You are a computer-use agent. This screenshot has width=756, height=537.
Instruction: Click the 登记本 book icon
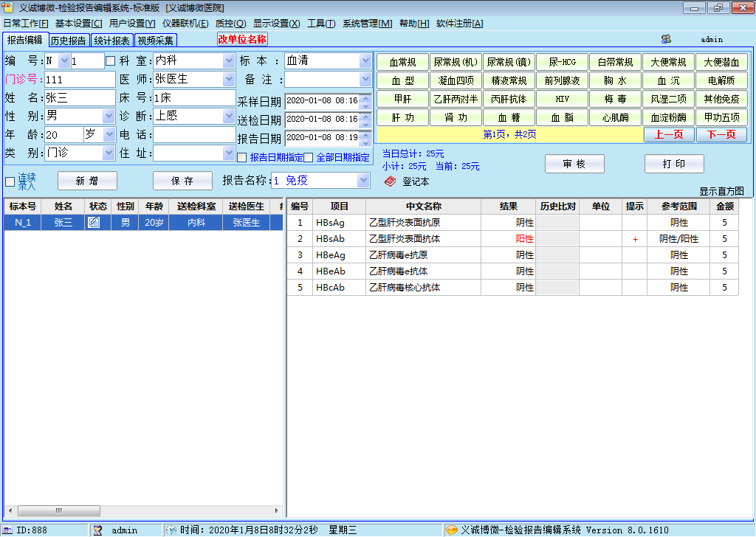390,181
